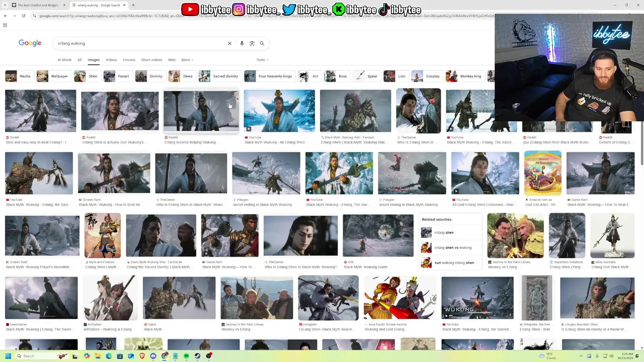644x362 pixels.
Task: Open Outlook from the taskbar
Action: click(x=131, y=356)
